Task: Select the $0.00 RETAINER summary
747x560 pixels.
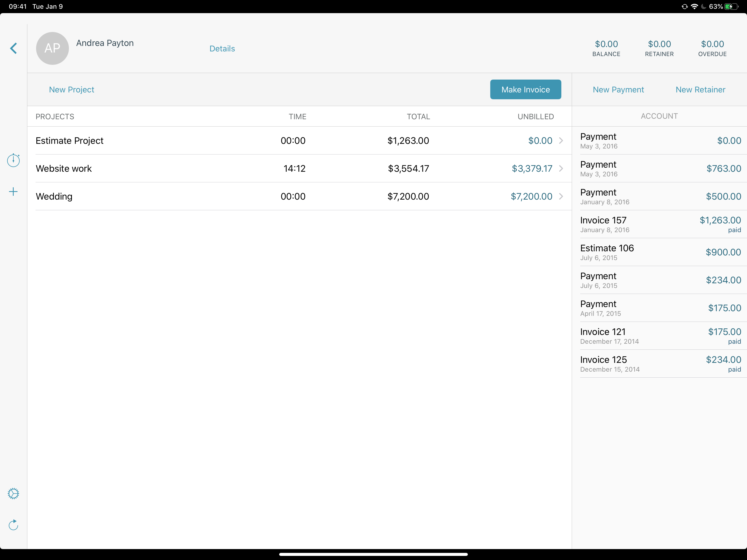Action: click(x=659, y=48)
